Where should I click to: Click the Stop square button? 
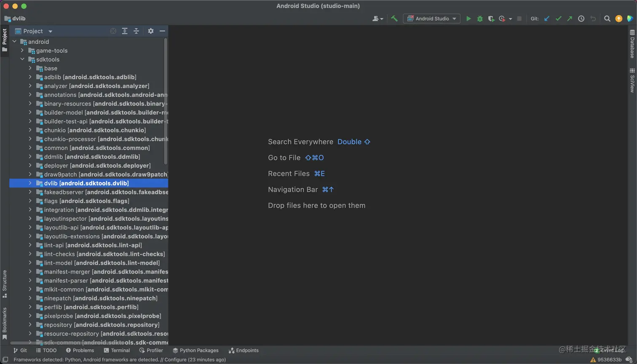coord(519,19)
